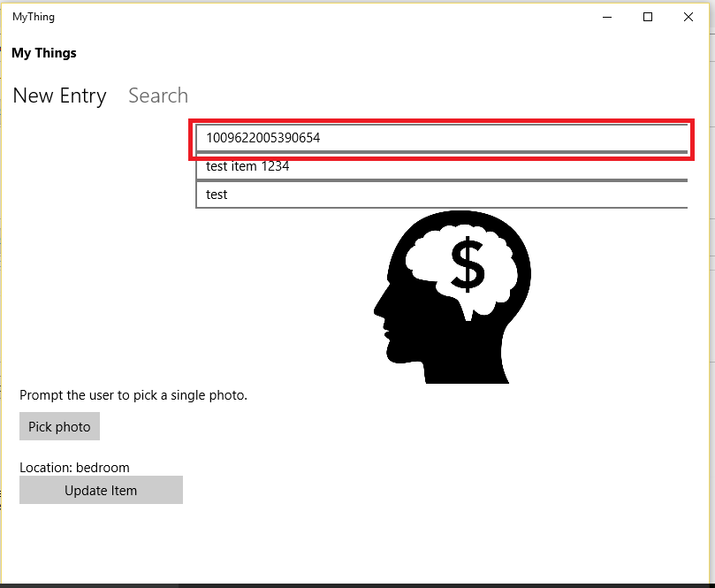
Task: Focus the 'test item 1234' text field
Action: [441, 166]
